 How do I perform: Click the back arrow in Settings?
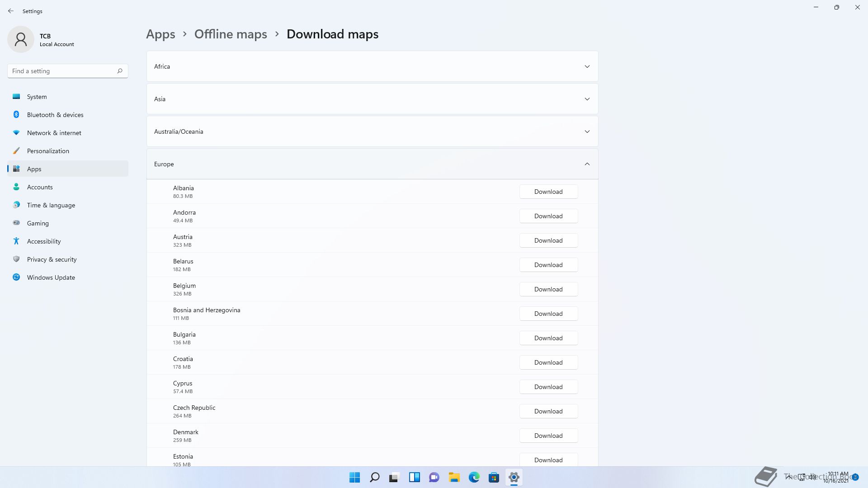(11, 11)
